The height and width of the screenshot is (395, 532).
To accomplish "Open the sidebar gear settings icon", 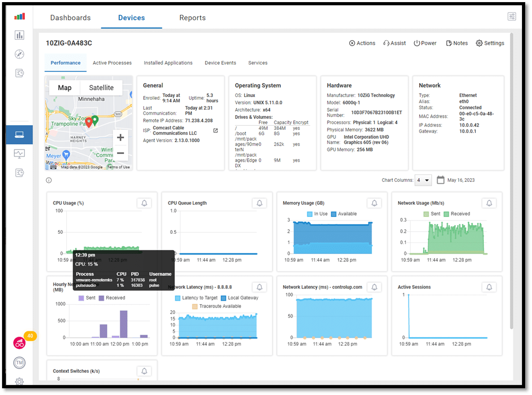I will click(x=19, y=381).
